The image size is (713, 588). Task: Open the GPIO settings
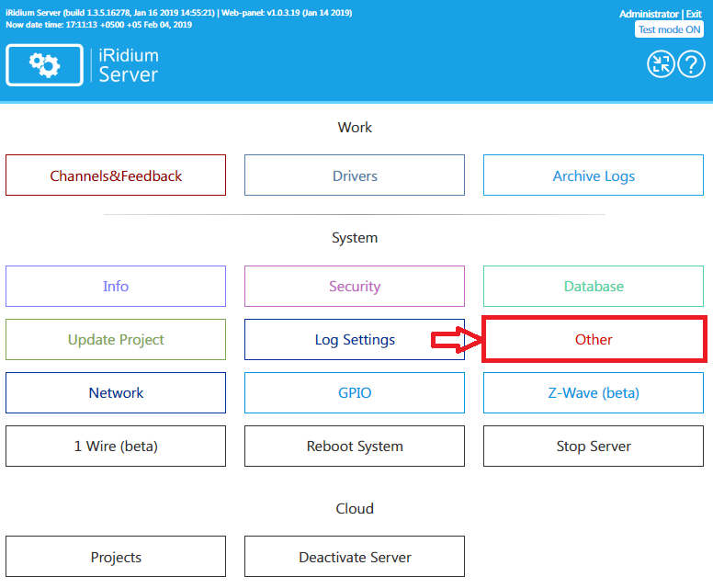(355, 393)
